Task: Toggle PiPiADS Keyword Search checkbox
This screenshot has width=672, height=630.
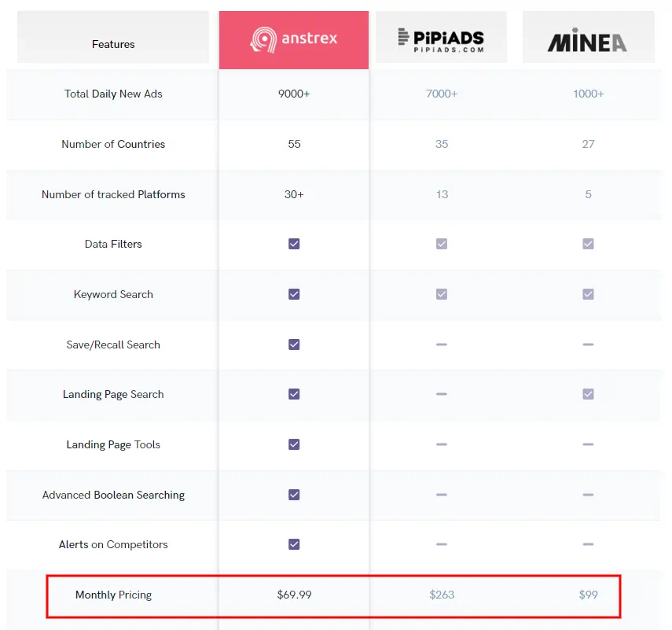Action: [442, 294]
